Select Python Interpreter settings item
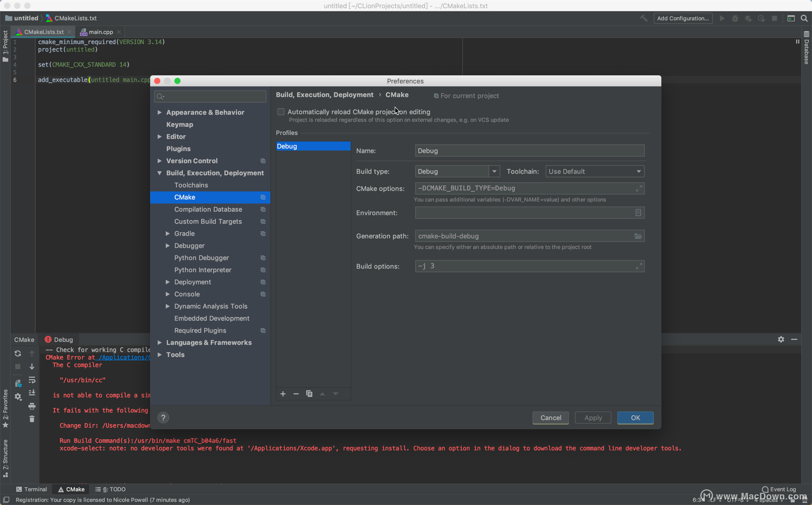Image resolution: width=812 pixels, height=505 pixels. 203,270
